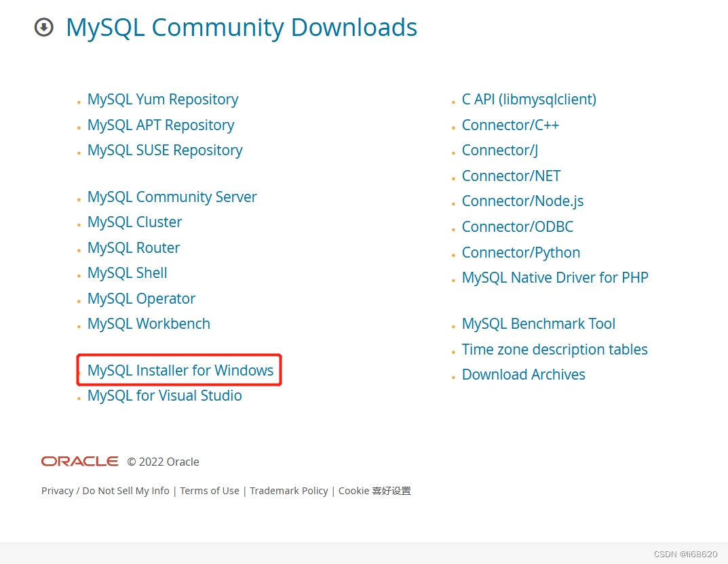The width and height of the screenshot is (728, 564).
Task: Open the Connector/C++ link
Action: pos(510,125)
